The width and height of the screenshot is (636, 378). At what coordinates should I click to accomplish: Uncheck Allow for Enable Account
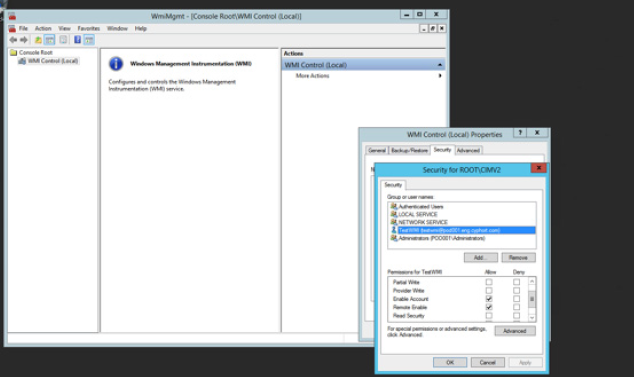pos(489,299)
